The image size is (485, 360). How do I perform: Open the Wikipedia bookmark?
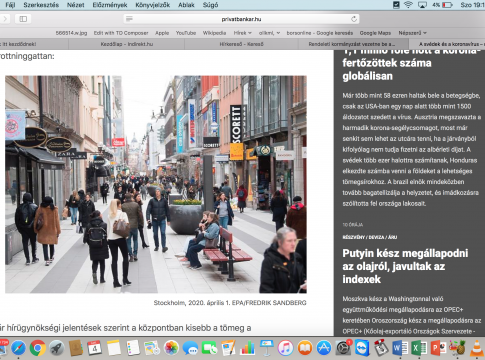(214, 33)
